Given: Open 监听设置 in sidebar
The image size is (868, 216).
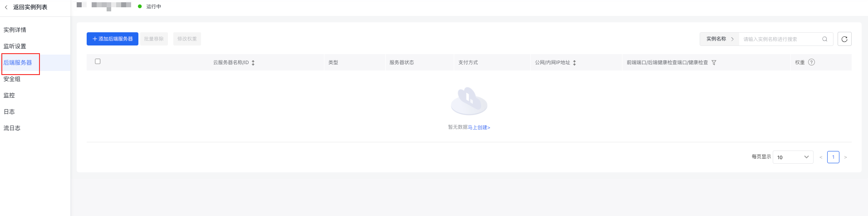Looking at the screenshot, I should click(15, 46).
